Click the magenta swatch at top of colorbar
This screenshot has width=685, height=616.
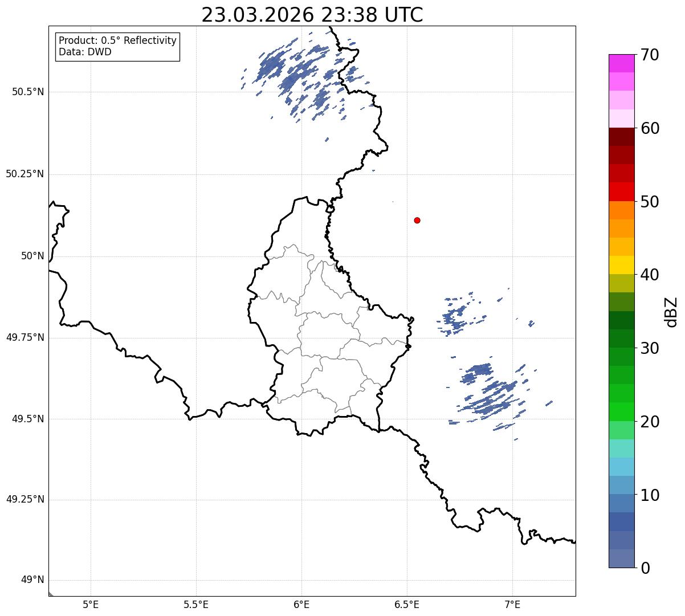tap(621, 63)
